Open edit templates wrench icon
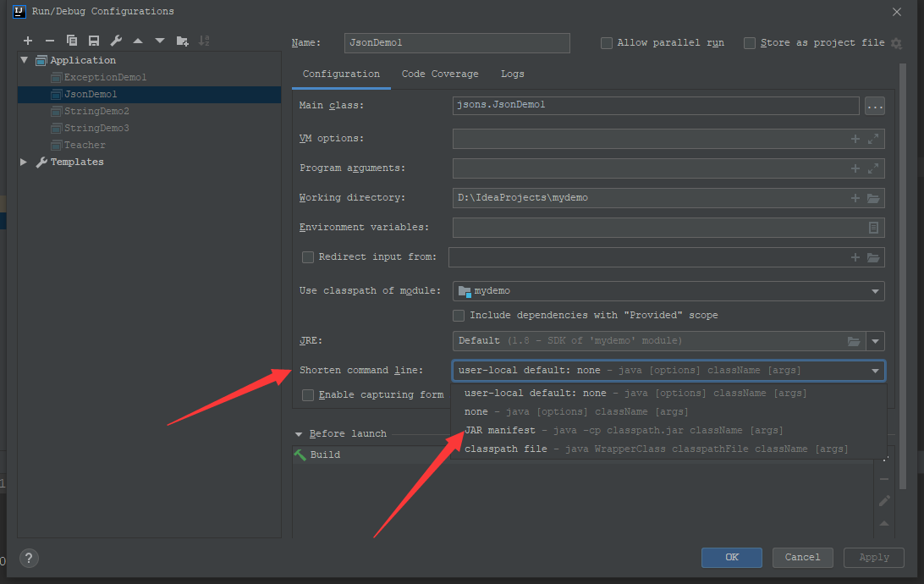Viewport: 924px width, 584px height. click(x=116, y=41)
